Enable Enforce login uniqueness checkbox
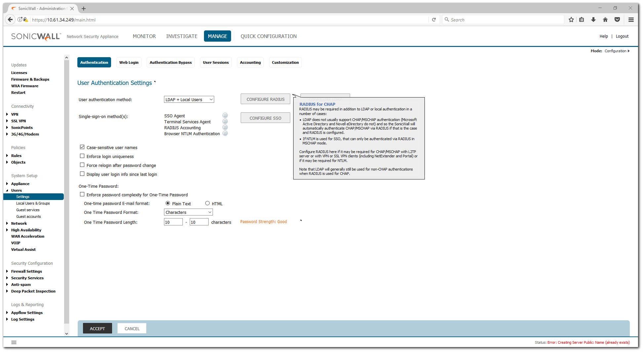 coord(82,156)
